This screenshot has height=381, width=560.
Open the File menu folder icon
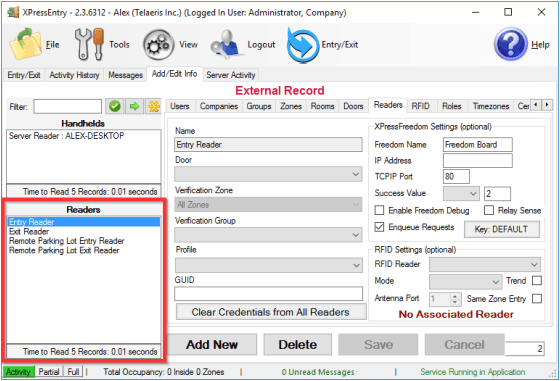point(25,45)
